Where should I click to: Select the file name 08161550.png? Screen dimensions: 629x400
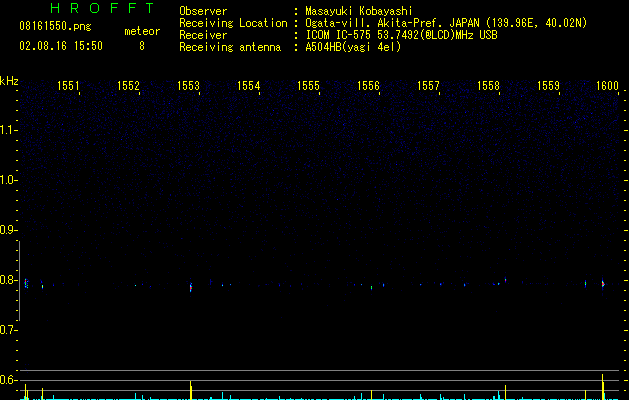pyautogui.click(x=55, y=27)
